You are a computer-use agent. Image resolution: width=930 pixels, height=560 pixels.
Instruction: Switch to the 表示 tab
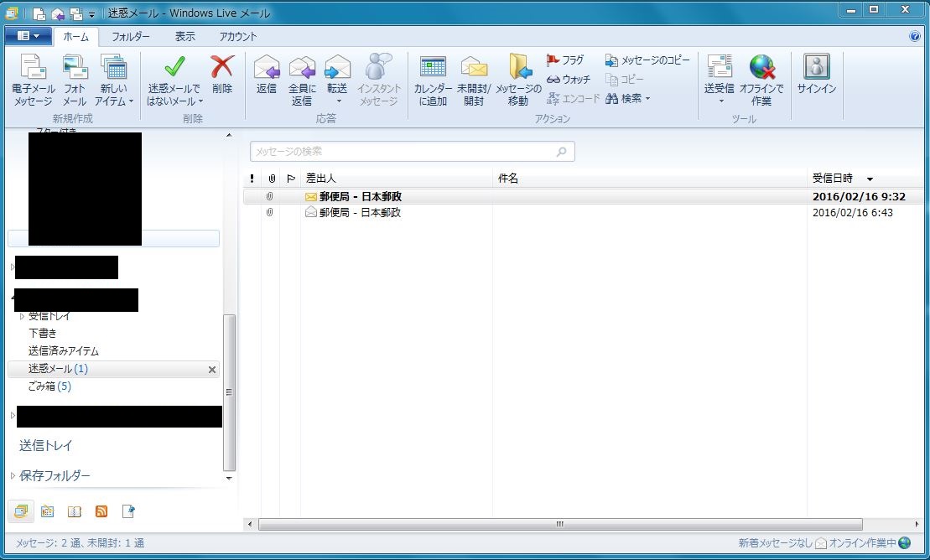click(x=184, y=36)
